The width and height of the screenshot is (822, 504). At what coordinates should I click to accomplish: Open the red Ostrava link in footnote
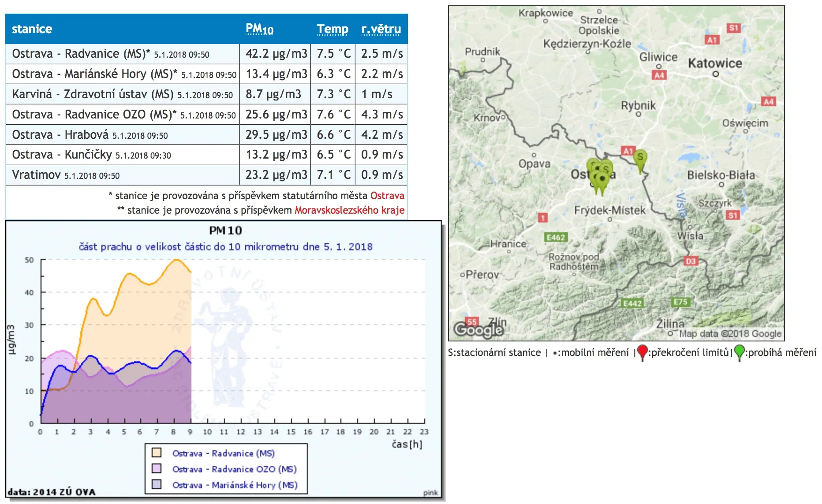click(x=387, y=196)
